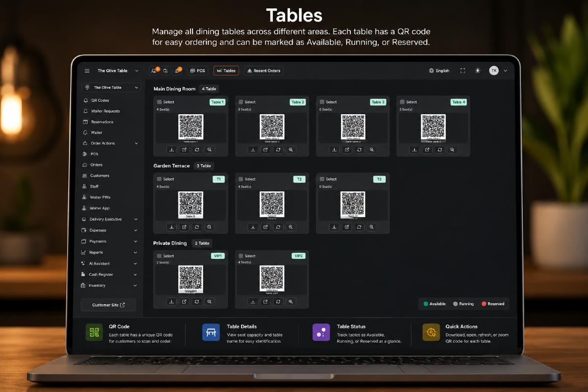Screen dimensions: 588x392
Task: Expand the AI Assistant submenu
Action: coord(136,264)
